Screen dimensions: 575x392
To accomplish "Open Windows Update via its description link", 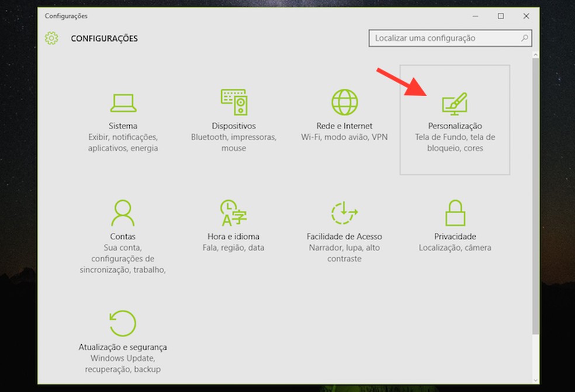I will (122, 358).
